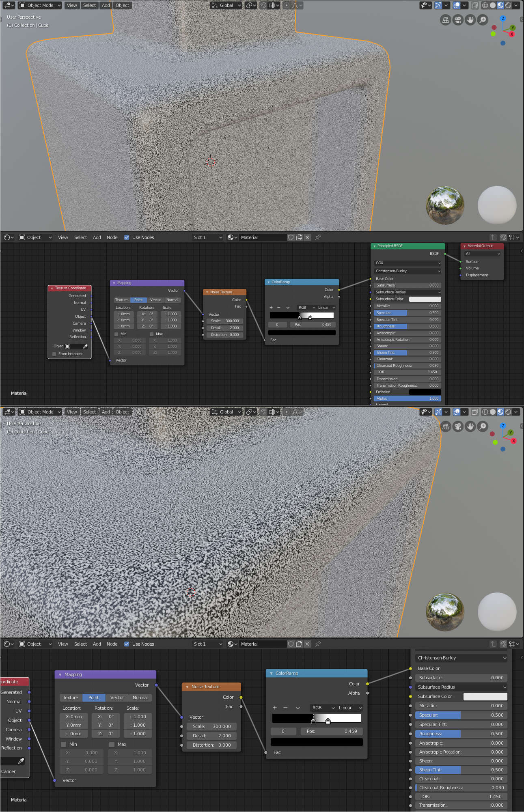Screen dimensions: 524x812
Task: Open RGB color mode dropdown in upper ColorRamp
Action: click(x=306, y=308)
